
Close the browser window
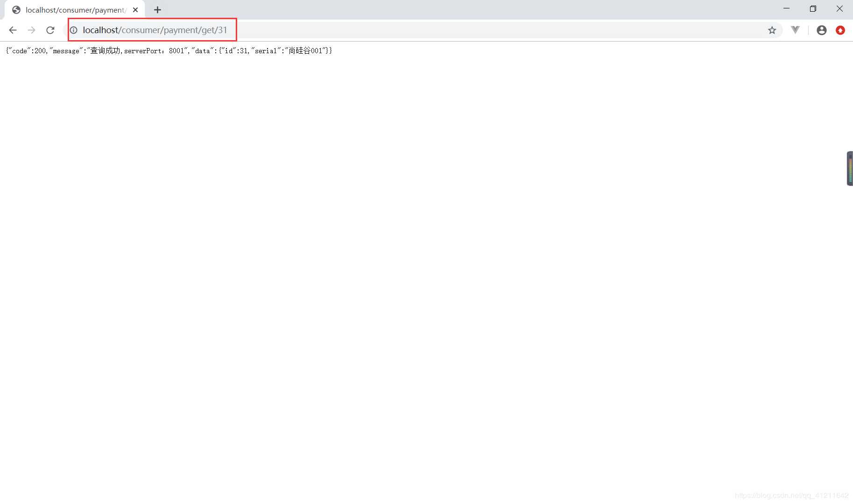(839, 8)
